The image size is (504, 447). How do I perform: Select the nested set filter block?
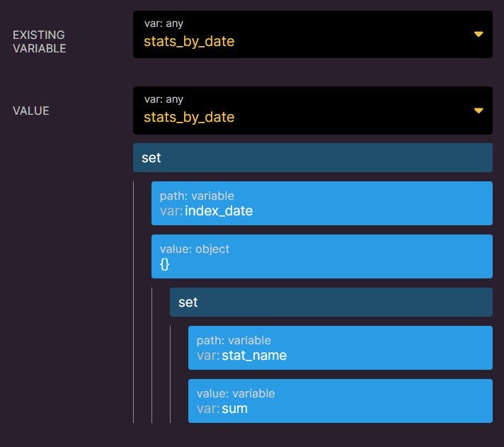[x=331, y=302]
